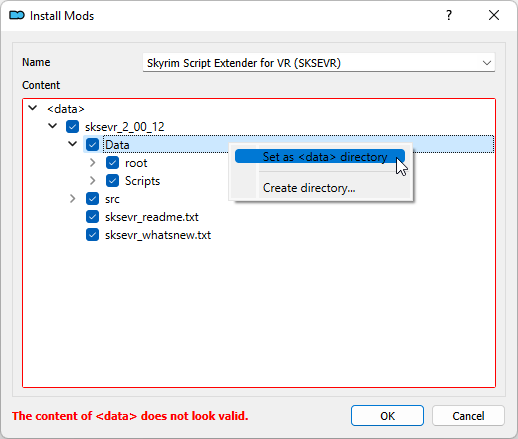Uncheck sksevr_readme.txt checkbox
The image size is (518, 439).
[x=92, y=217]
